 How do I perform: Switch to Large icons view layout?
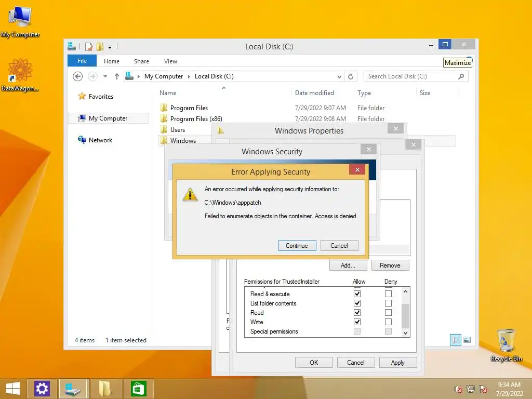click(467, 340)
